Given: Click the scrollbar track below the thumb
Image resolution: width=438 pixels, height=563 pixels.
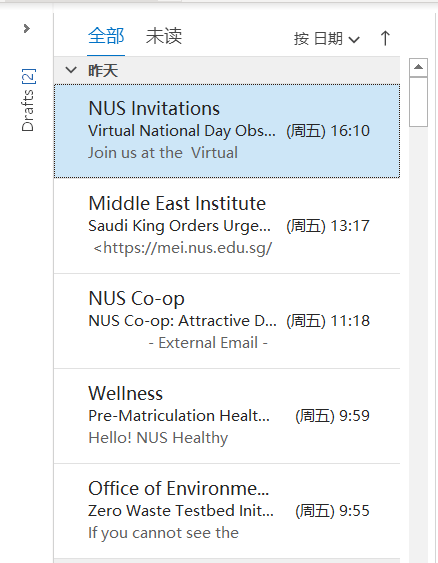Looking at the screenshot, I should [418, 341].
